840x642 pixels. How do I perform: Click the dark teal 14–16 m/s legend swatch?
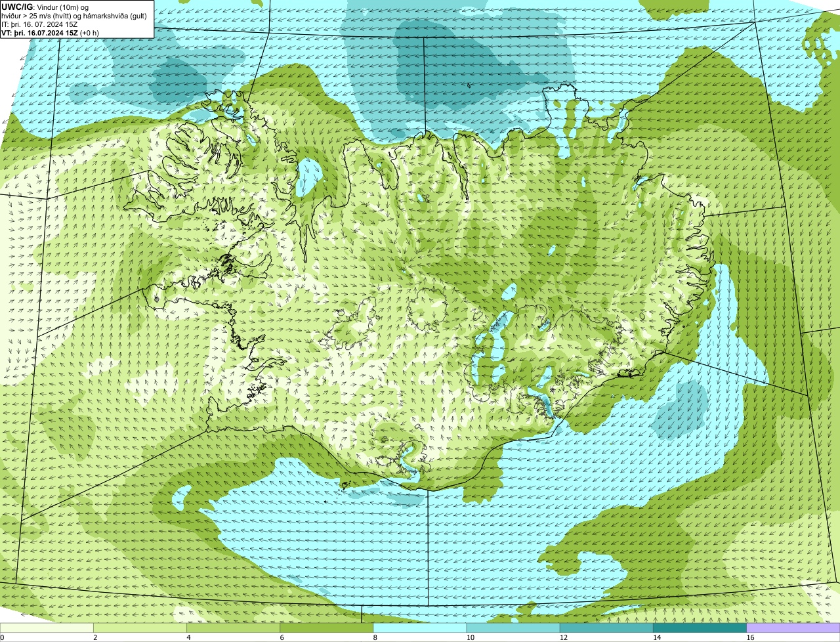coord(700,628)
